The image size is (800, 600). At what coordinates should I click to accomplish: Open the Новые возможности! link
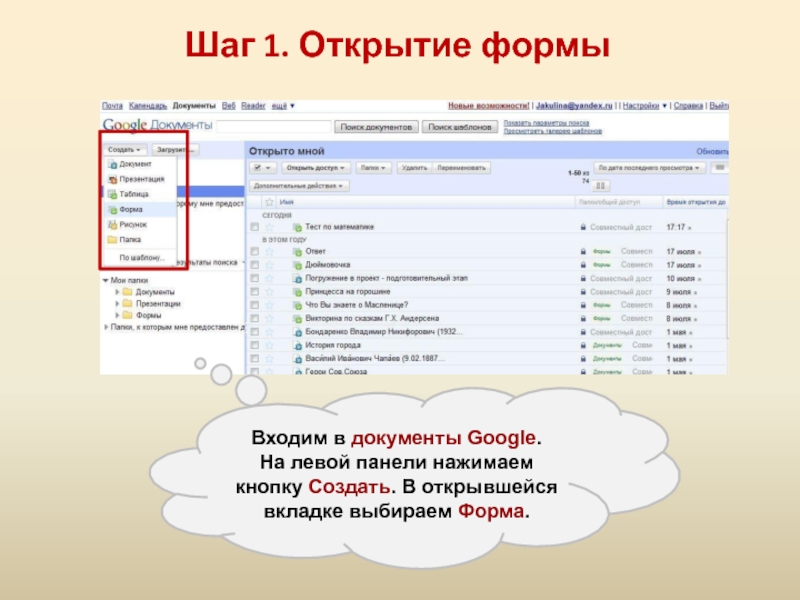tap(488, 106)
